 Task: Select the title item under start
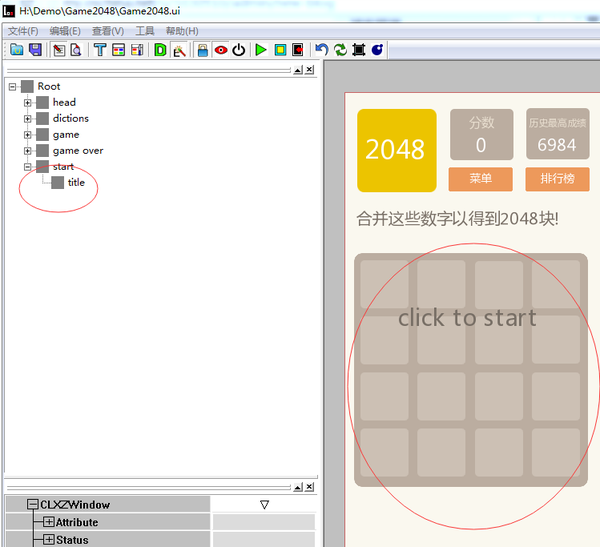coord(76,183)
